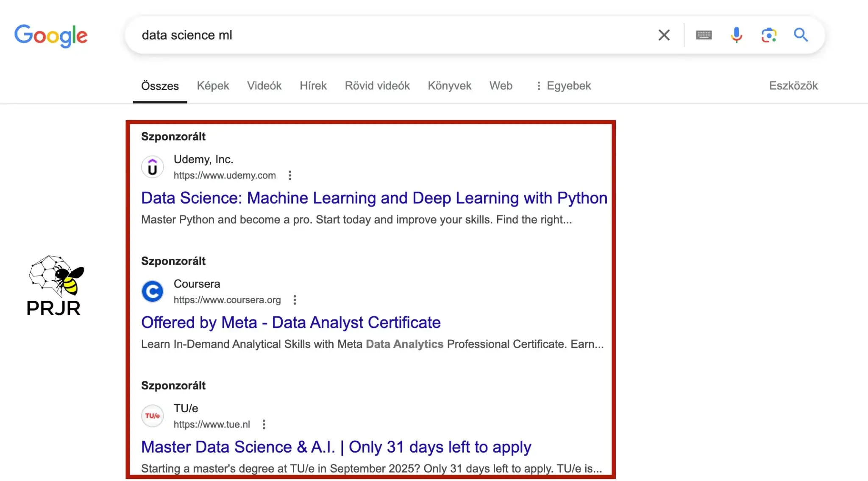Click the TU/e logo icon
This screenshot has width=868, height=481.
[153, 416]
